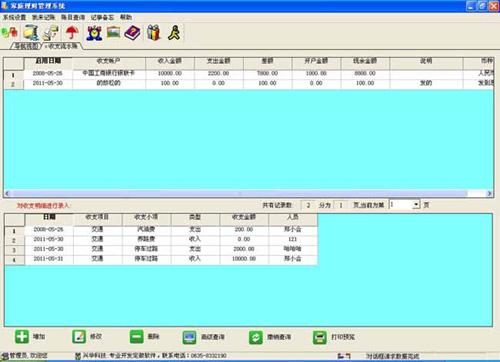Viewport: 500px width, 362px height.
Task: Click the yellow running figure icon
Action: point(174,33)
